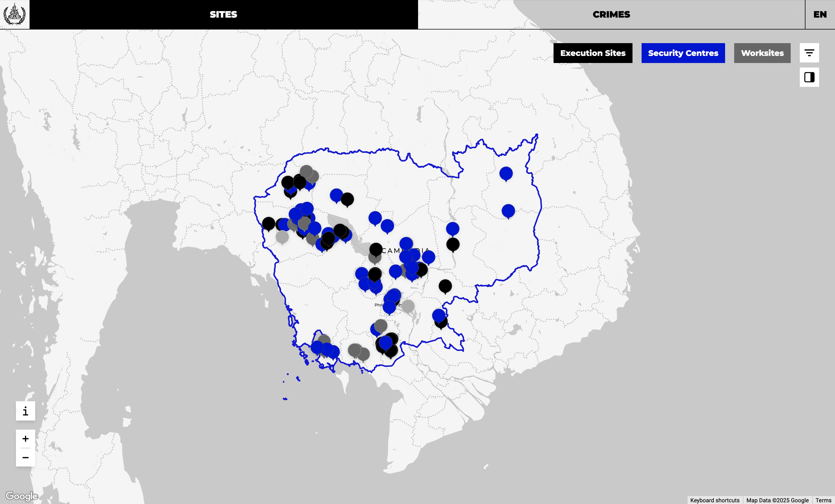The width and height of the screenshot is (835, 504).
Task: Zoom out with the minus button
Action: pyautogui.click(x=25, y=457)
